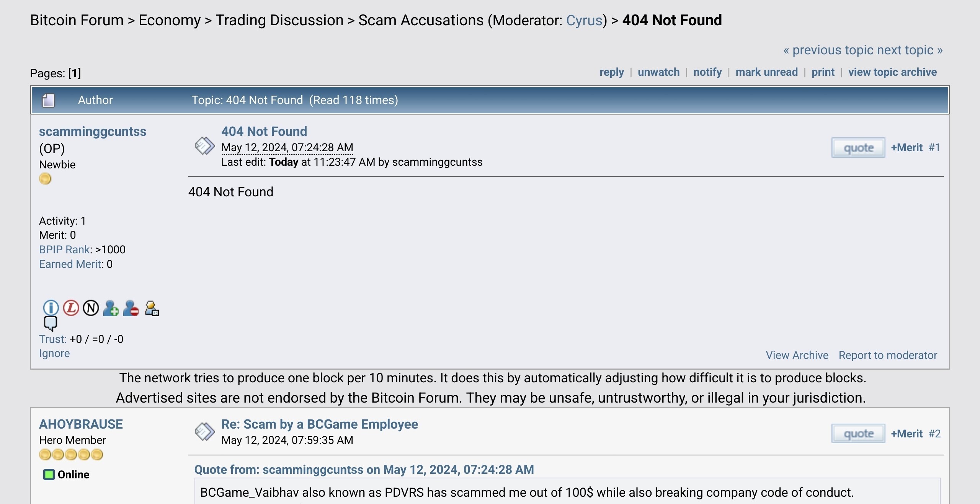Click reply link above the topic
Viewport: 980px width, 504px height.
tap(611, 72)
